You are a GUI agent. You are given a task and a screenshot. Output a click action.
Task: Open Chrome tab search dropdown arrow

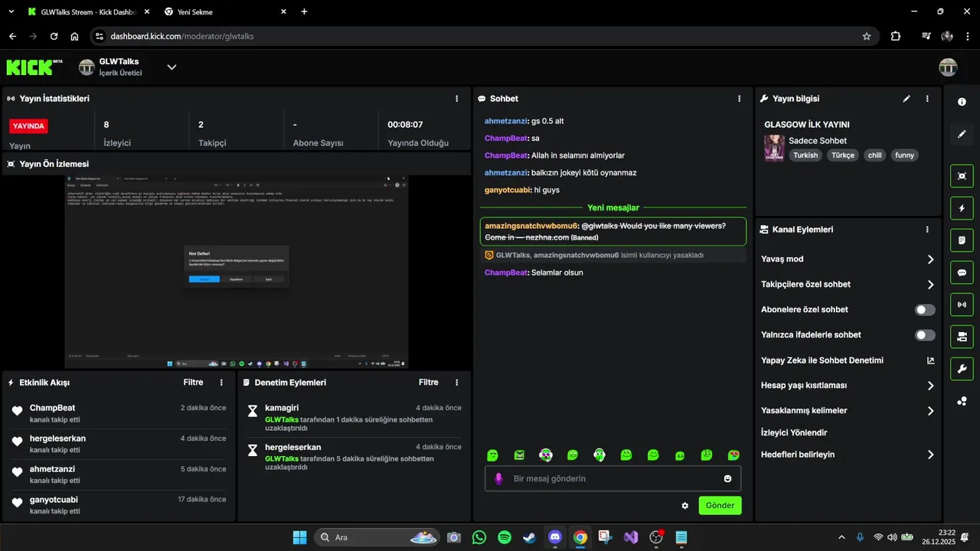pos(11,11)
